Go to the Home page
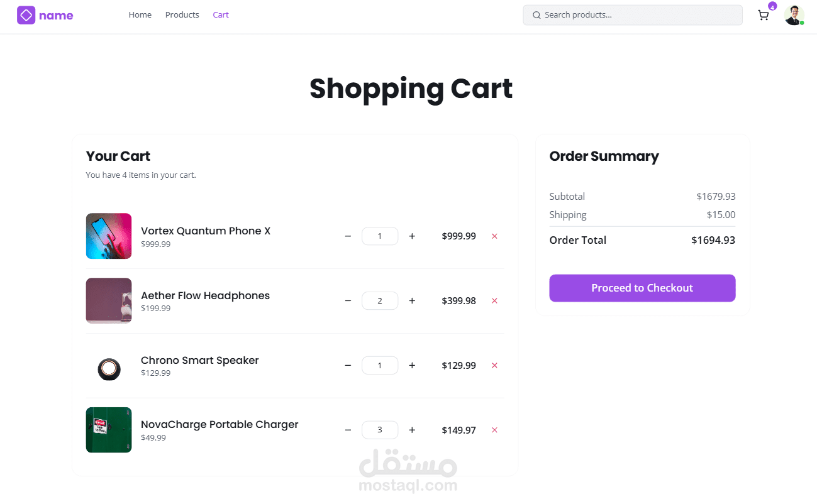Screen dimensions: 817x504 [140, 15]
